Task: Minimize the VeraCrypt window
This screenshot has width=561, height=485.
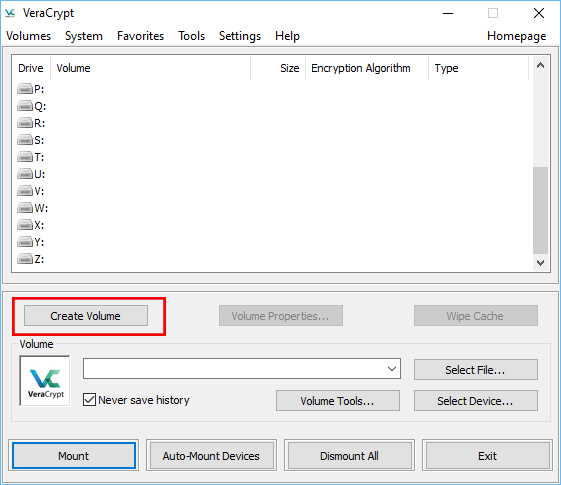Action: click(x=448, y=14)
